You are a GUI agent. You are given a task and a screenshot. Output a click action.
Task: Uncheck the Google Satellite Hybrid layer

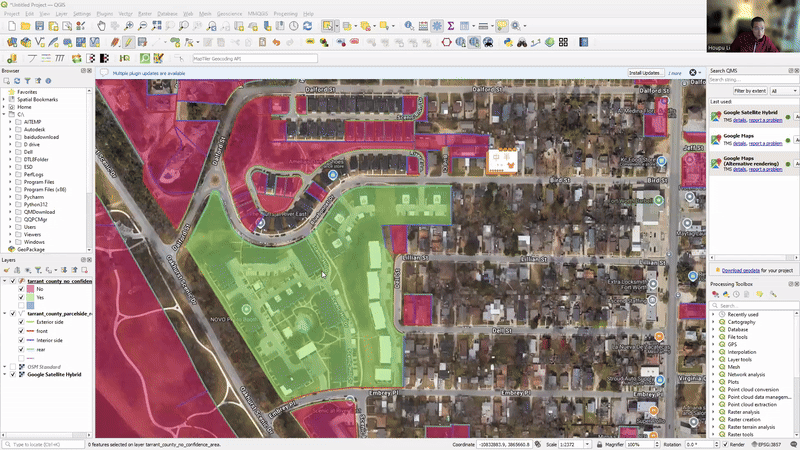pyautogui.click(x=13, y=373)
